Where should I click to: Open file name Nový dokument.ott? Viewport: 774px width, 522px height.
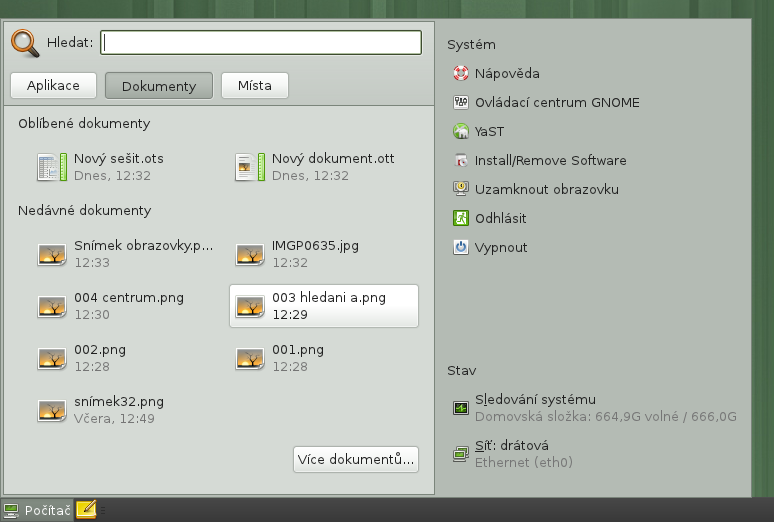[x=333, y=159]
